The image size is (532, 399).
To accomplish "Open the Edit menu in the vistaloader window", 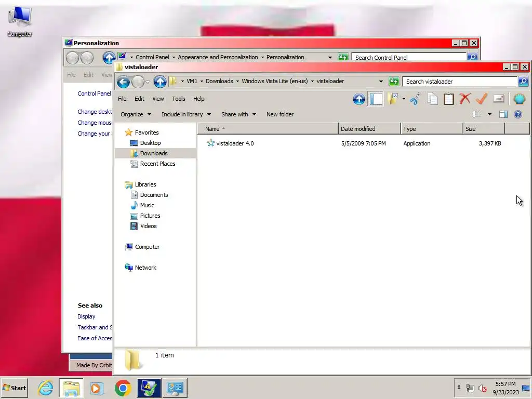I will click(139, 99).
